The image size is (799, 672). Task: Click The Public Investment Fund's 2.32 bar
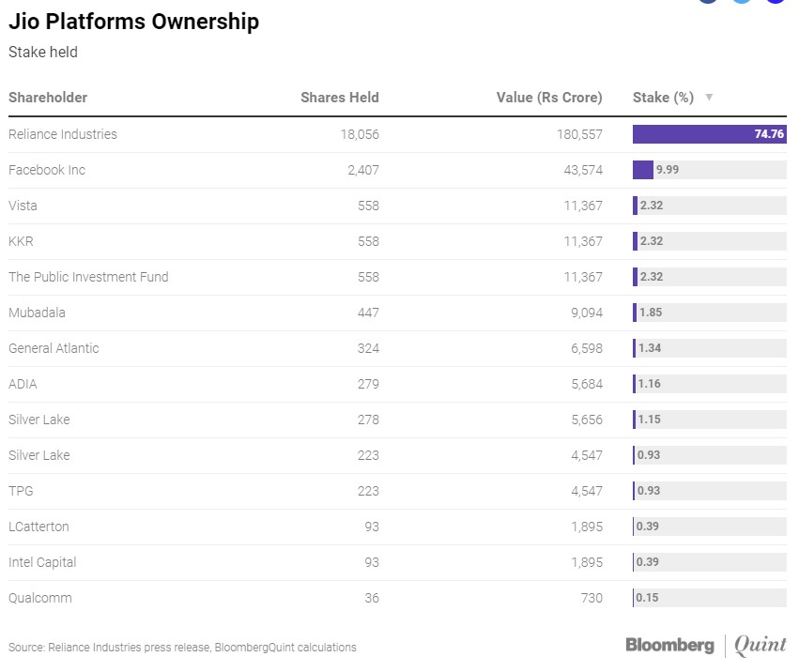[709, 277]
